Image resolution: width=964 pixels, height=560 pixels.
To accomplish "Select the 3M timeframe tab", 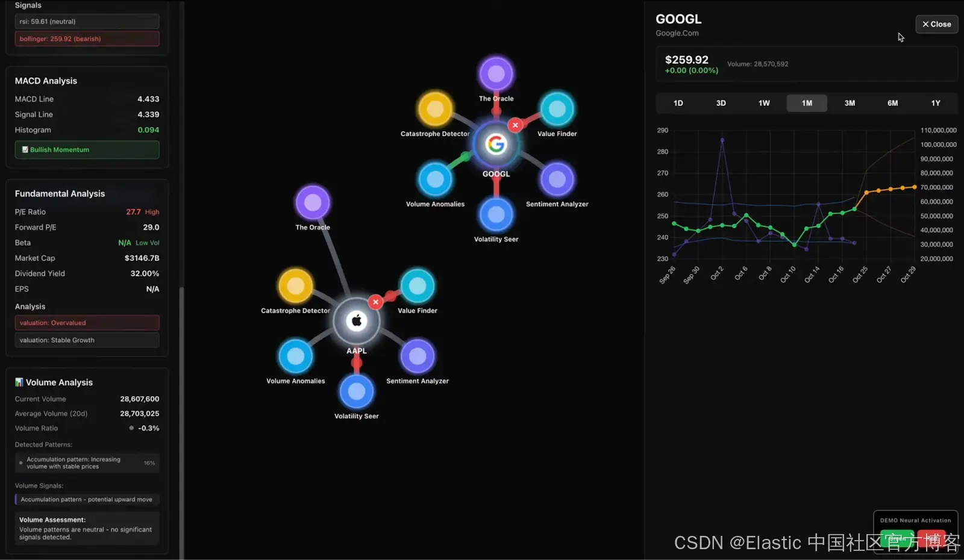I will coord(850,103).
